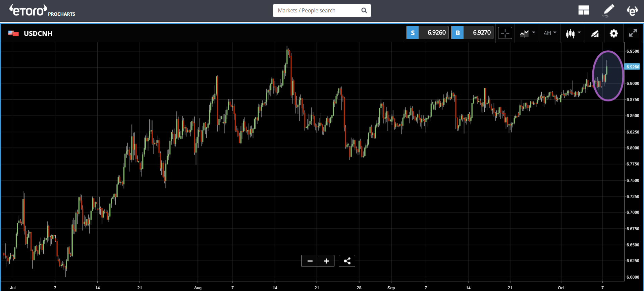This screenshot has width=644, height=291.
Task: Zoom in chart with plus button
Action: click(x=326, y=261)
